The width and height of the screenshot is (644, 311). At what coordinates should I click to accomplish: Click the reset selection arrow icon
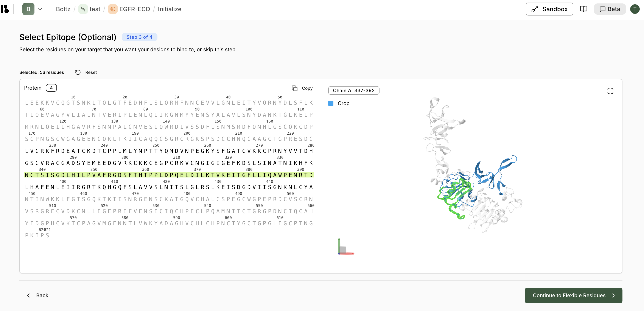78,72
